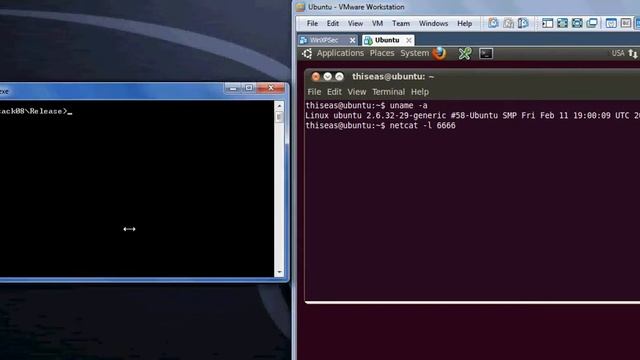
Task: Click the Linux ubuntu 2.6.32-29-generic output line
Action: pos(472,116)
